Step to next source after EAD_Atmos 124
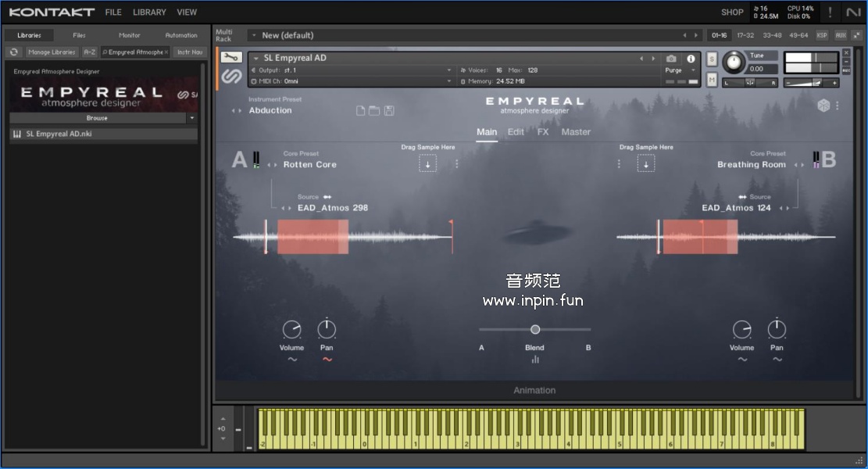Screen dimensions: 868x469 [788, 208]
